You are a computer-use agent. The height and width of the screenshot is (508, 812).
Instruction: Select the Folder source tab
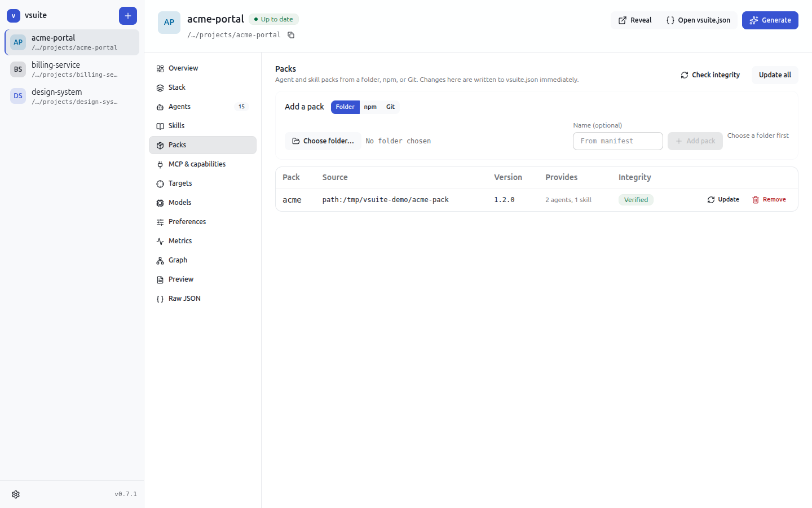(x=345, y=107)
